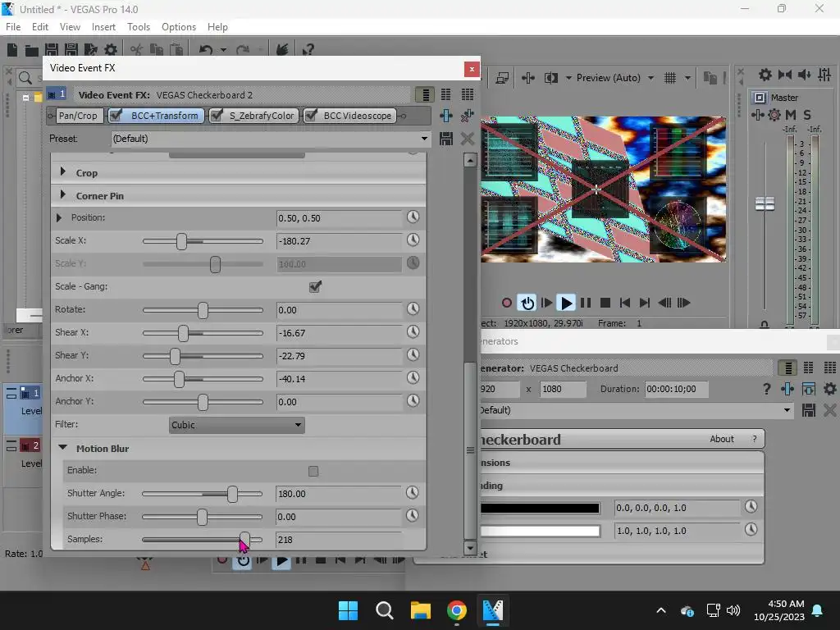
Task: Animate Shear Y keyframe clock icon
Action: [x=413, y=355]
